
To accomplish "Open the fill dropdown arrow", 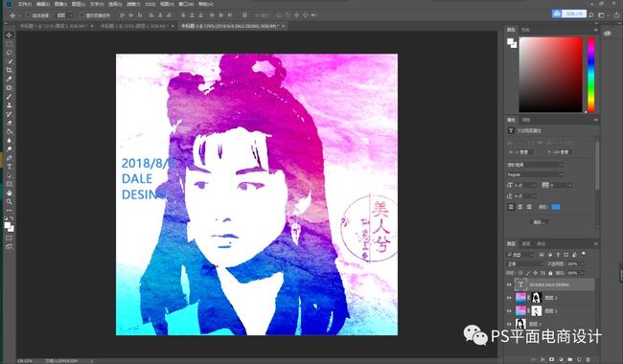I will (582, 273).
